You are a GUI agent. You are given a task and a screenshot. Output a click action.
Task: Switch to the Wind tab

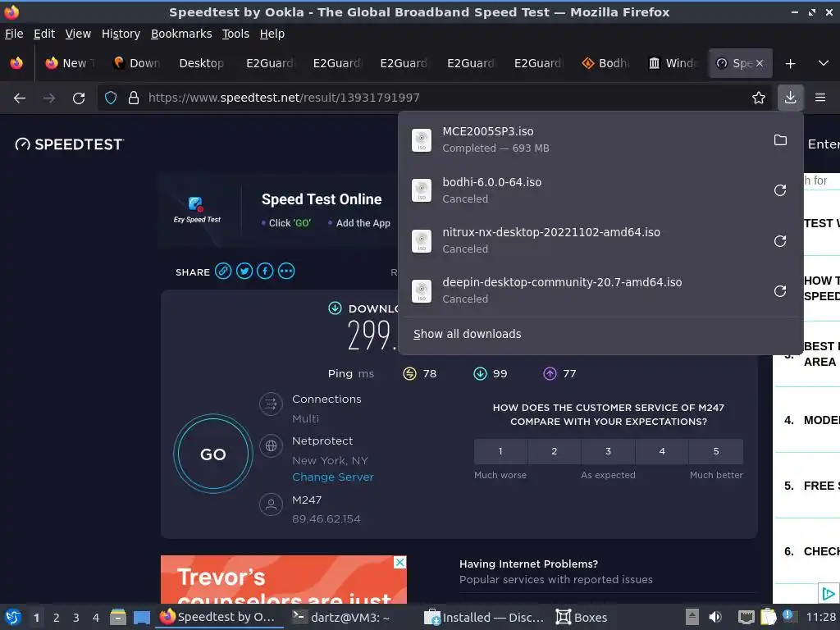coord(673,63)
